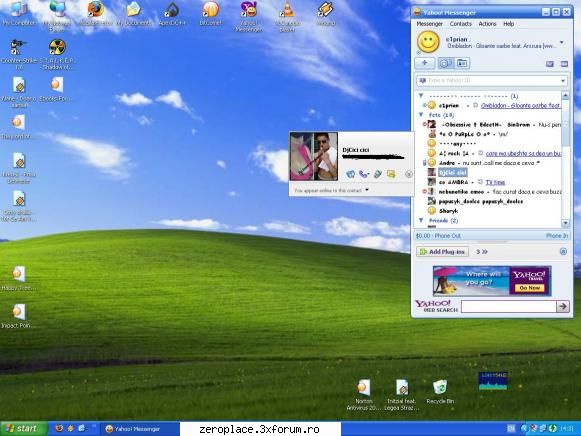Open the status message dropdown arrow
Viewport: 581px width, 436px height.
[x=562, y=42]
